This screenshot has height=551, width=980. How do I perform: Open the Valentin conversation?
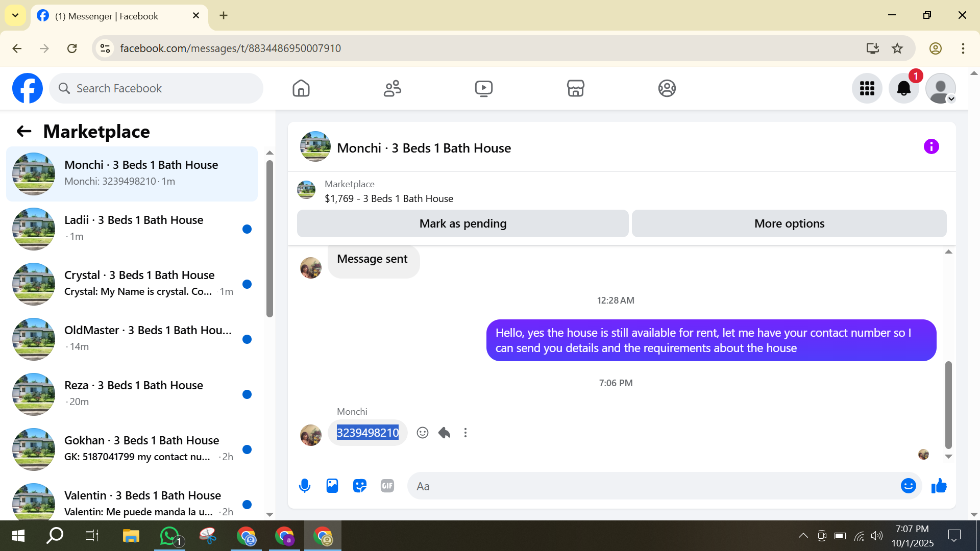pos(132,500)
